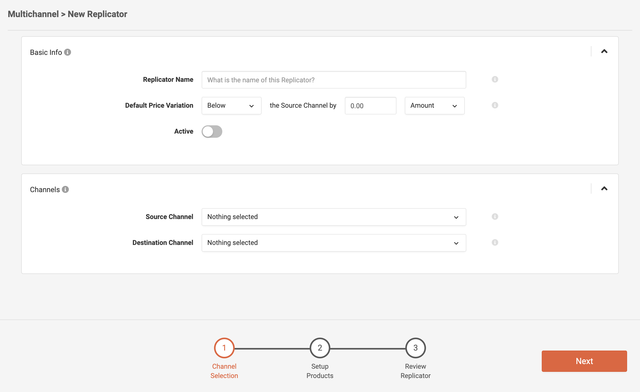Click the info icon beside Replicator Name field

coord(495,79)
